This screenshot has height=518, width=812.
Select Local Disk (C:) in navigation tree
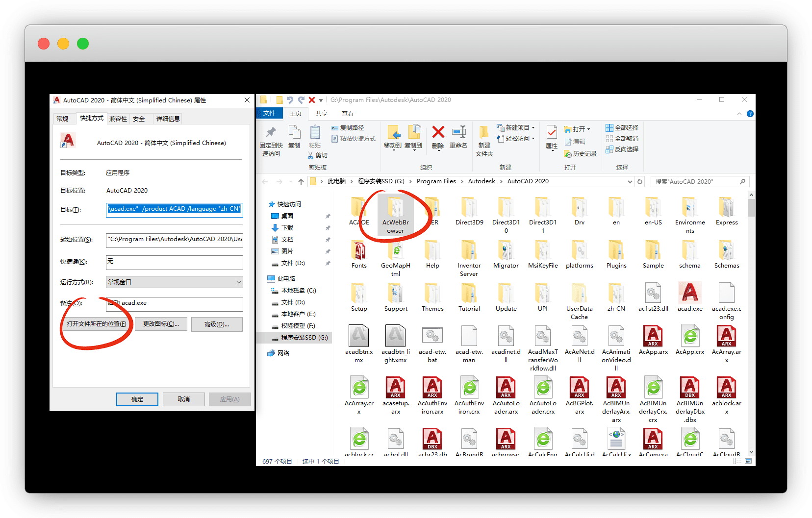298,291
